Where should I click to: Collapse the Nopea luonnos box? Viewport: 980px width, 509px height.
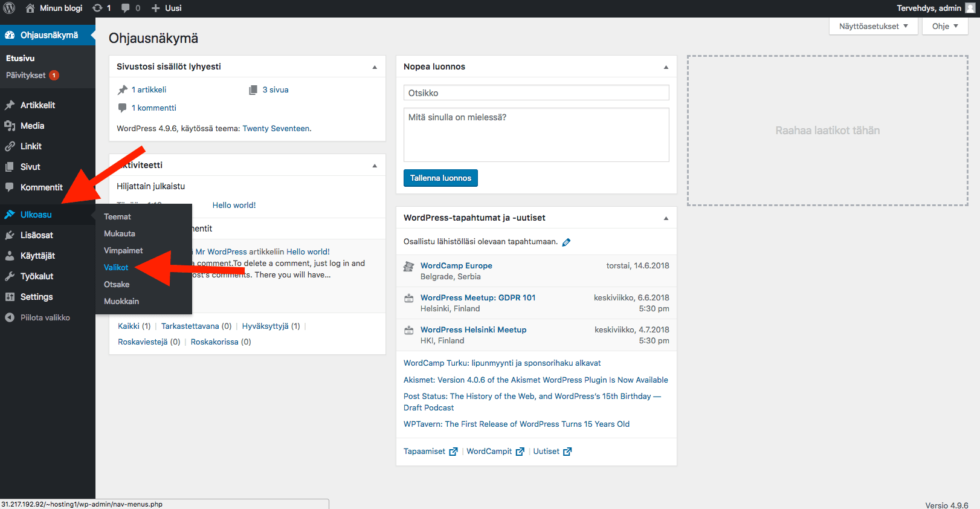(666, 67)
